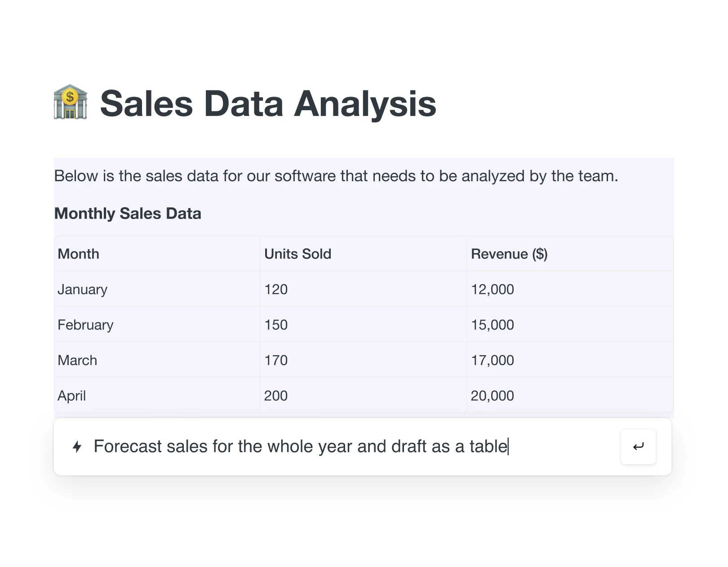728x567 pixels.
Task: Select the Units Sold column header
Action: click(x=297, y=254)
